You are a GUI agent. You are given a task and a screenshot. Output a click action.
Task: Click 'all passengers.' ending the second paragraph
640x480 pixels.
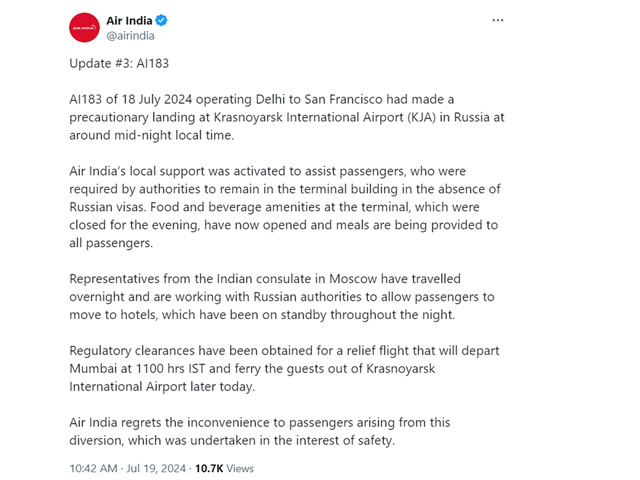(111, 243)
